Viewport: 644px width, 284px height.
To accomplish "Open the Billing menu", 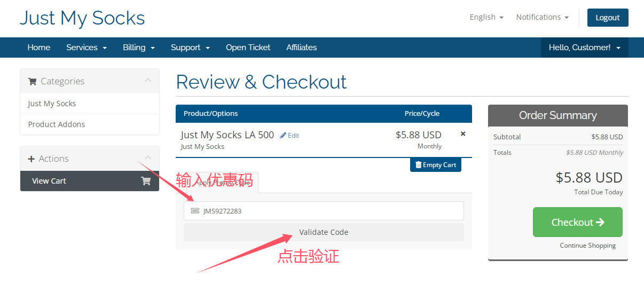I will tap(139, 48).
